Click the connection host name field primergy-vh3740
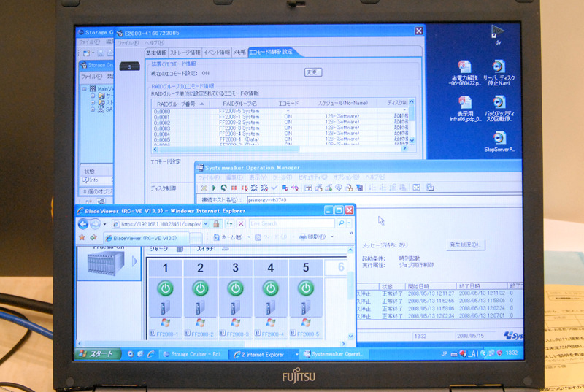The image size is (584, 392). 384,200
